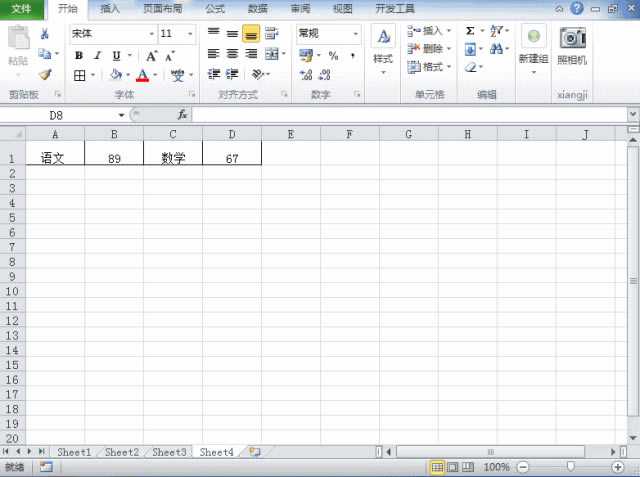Select the Format Painter brush
Screen dimensions: 640x477
(45, 74)
